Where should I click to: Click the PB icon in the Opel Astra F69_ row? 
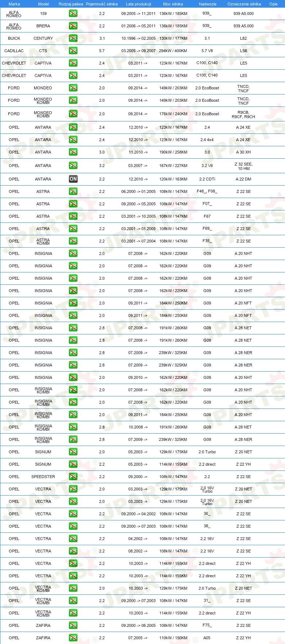coord(73,229)
